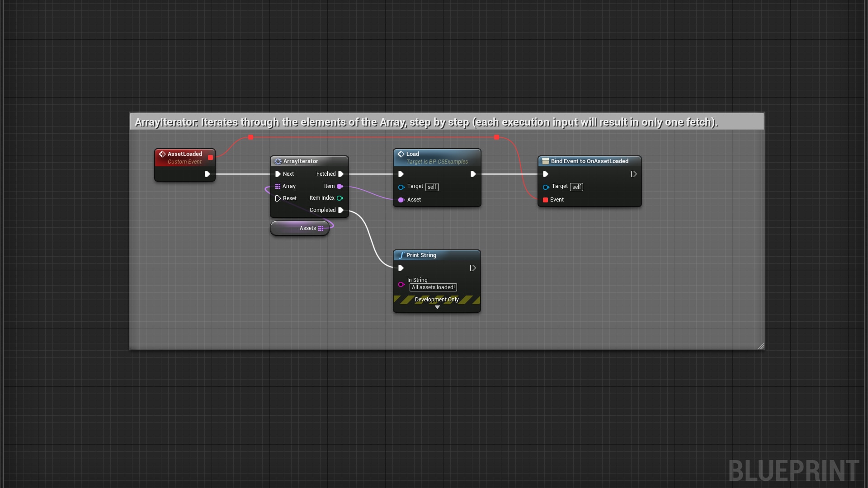Click the purple Asset input pin on Load

coord(401,200)
